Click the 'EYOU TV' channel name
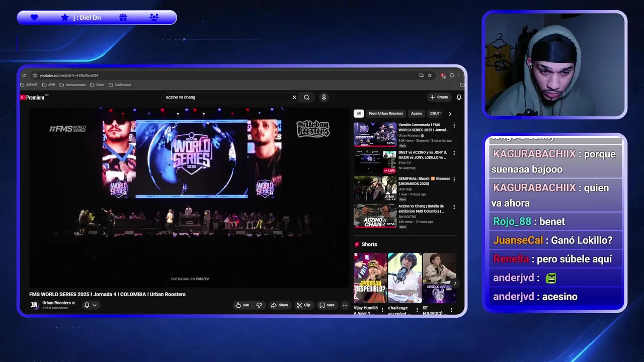Viewport: 644px width, 362px height. tap(405, 163)
